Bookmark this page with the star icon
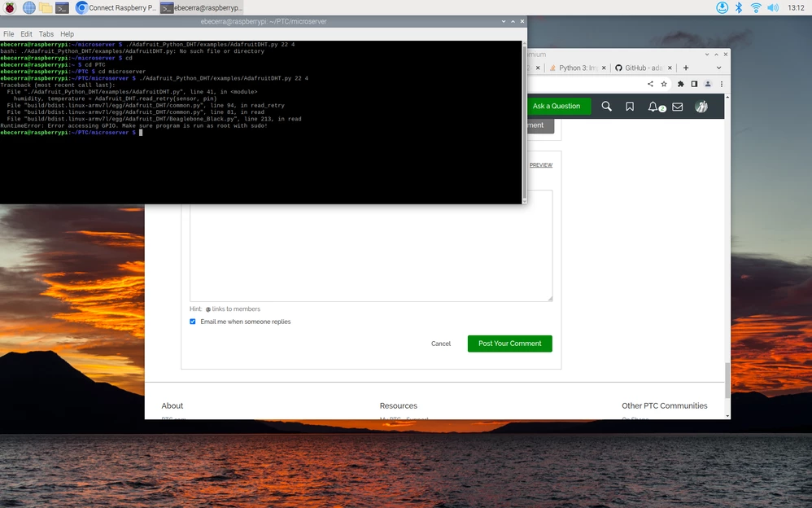 tap(664, 84)
